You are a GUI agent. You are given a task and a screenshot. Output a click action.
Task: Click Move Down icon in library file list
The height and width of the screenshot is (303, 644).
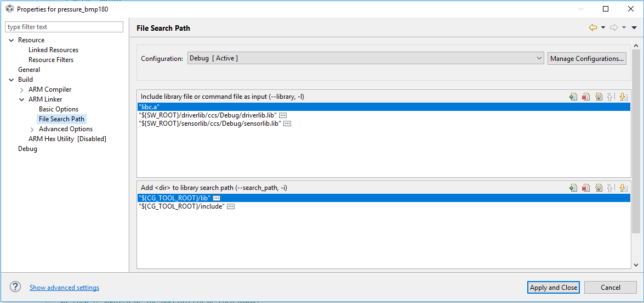(623, 97)
